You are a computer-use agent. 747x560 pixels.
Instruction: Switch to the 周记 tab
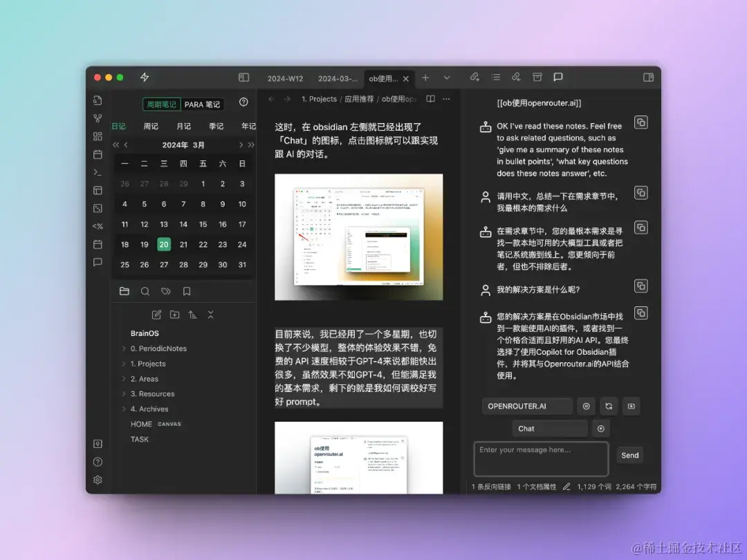coord(151,127)
